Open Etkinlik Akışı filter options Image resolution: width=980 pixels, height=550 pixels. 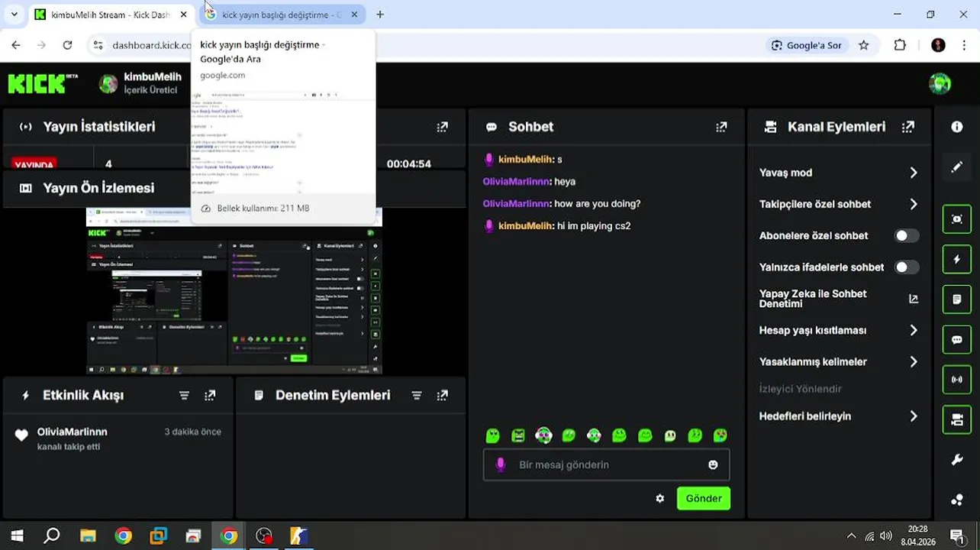(x=184, y=395)
